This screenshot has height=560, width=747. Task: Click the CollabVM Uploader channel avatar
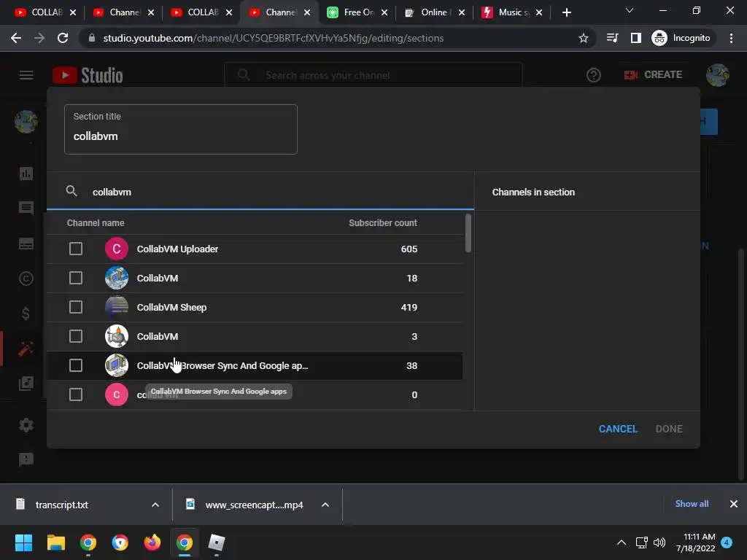coord(117,249)
